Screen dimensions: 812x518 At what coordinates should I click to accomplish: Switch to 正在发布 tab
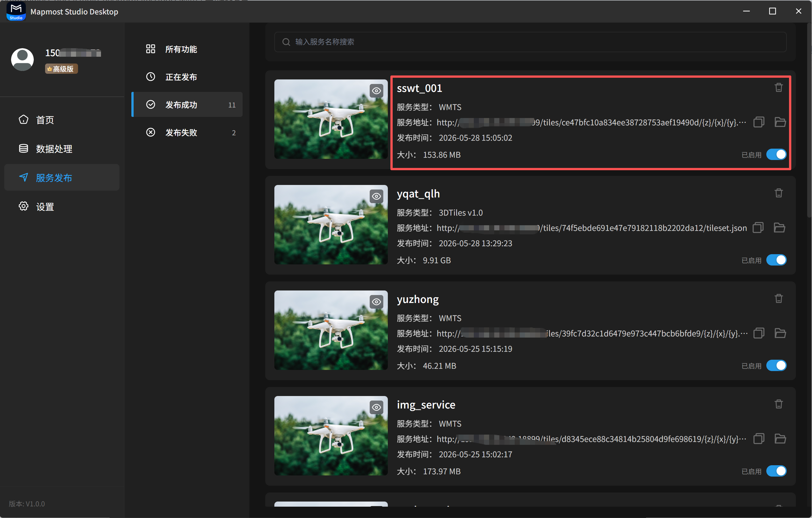187,77
